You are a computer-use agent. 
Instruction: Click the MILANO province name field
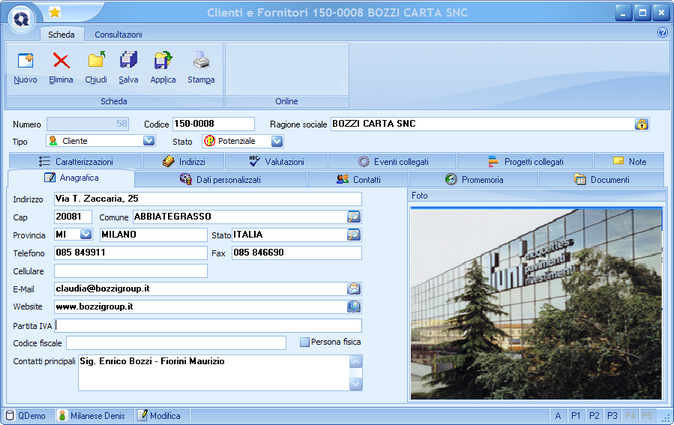point(153,235)
